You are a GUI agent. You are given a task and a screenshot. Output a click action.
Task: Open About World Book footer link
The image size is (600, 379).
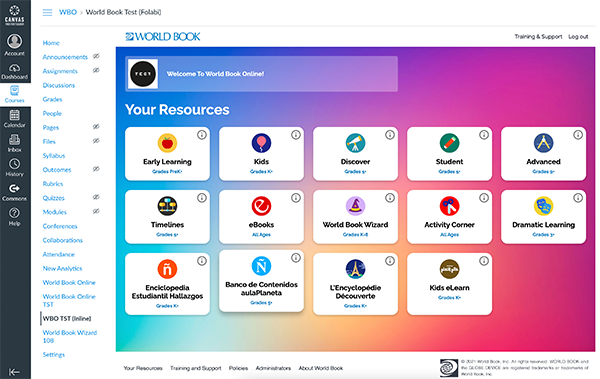click(321, 368)
